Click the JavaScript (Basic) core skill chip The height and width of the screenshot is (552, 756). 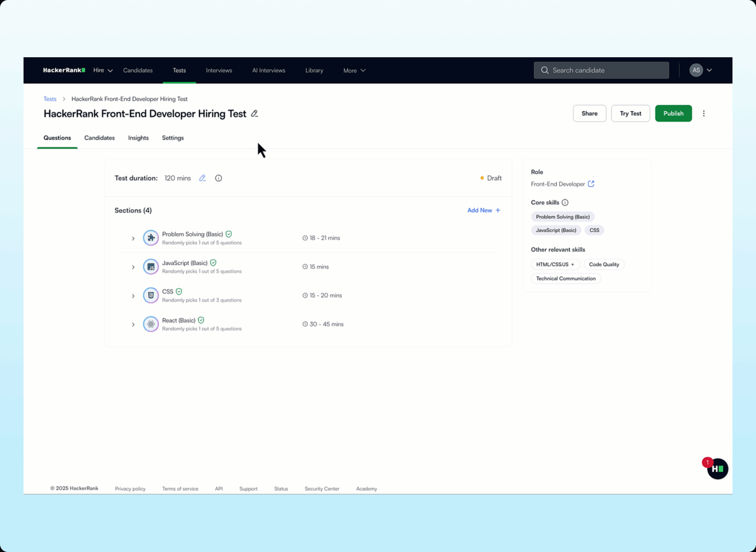(556, 230)
